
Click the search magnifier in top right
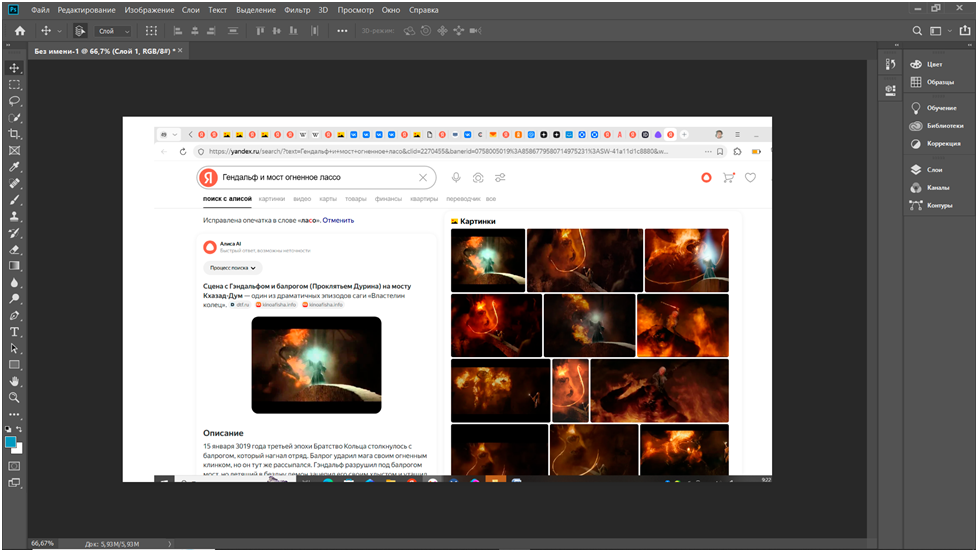coord(917,31)
